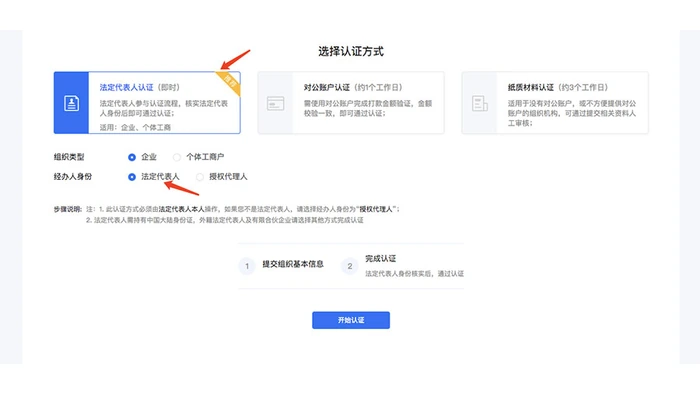Click the ID badge icon on 法定代表人认证
Image resolution: width=700 pixels, height=395 pixels.
pyautogui.click(x=71, y=103)
